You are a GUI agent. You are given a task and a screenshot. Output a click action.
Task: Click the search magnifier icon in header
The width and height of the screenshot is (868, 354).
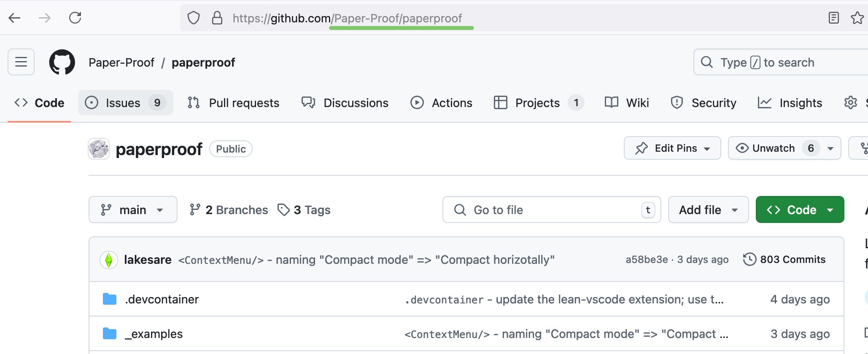[x=707, y=62]
